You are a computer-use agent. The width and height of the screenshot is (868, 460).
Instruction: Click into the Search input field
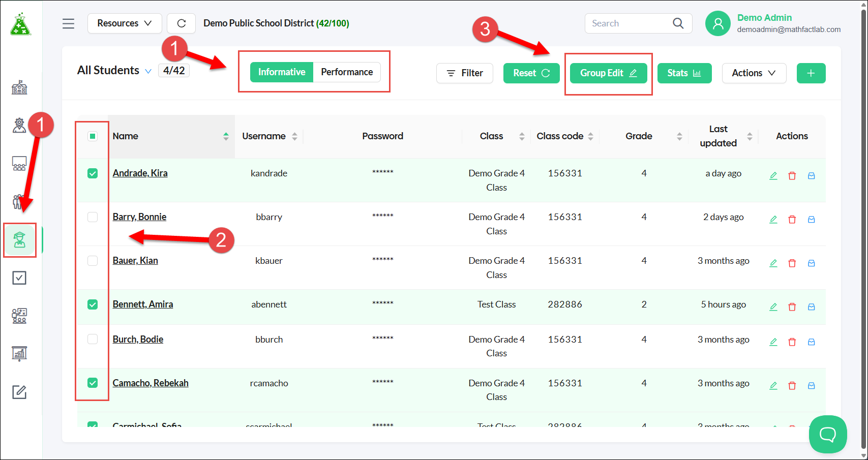628,23
